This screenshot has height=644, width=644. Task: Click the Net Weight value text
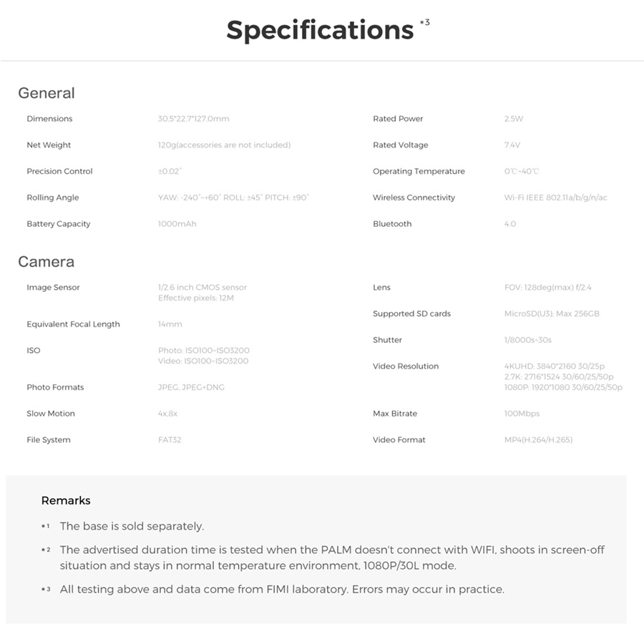pyautogui.click(x=224, y=145)
